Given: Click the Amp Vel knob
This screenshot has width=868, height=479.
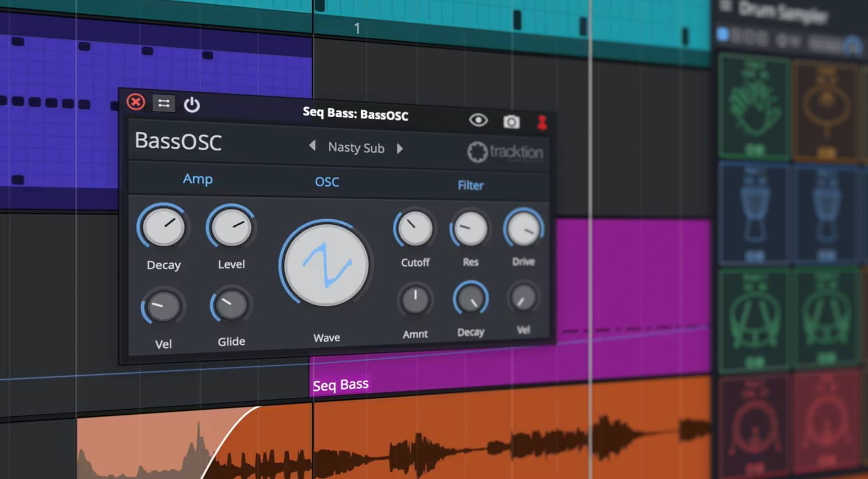Looking at the screenshot, I should point(162,307).
